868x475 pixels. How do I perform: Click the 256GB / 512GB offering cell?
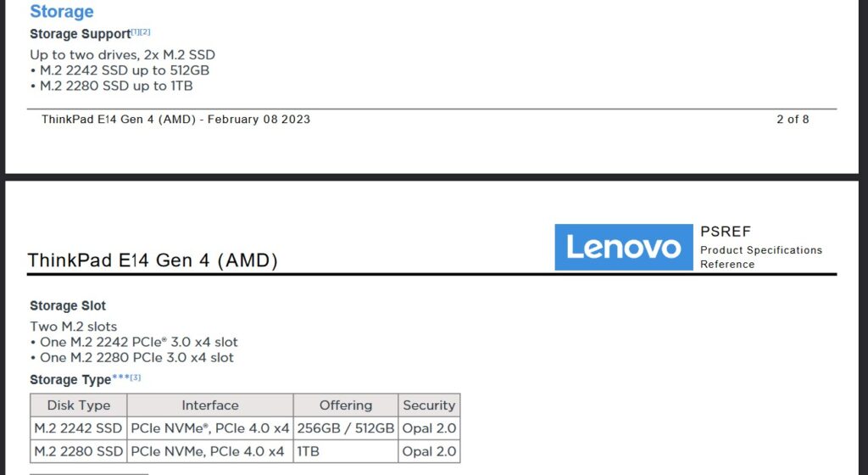[x=346, y=428]
